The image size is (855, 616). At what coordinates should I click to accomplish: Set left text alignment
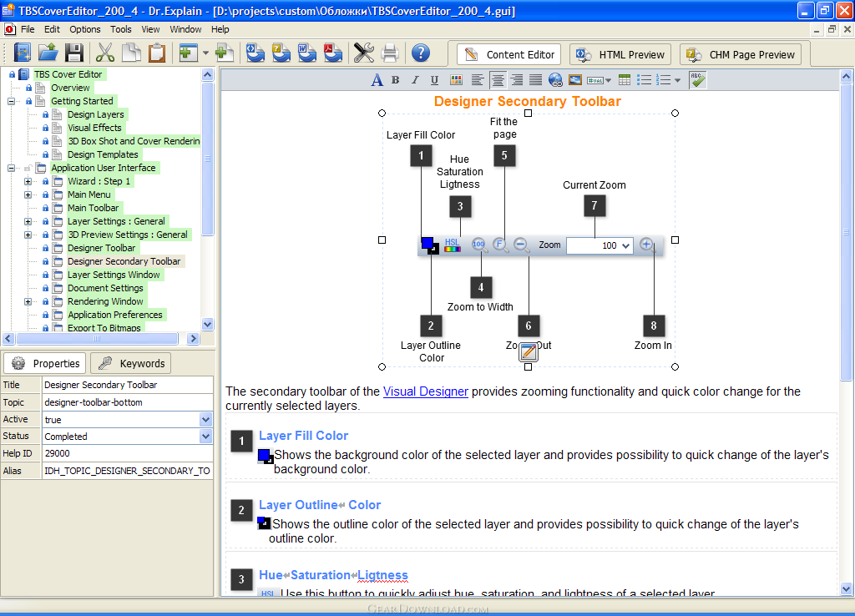pyautogui.click(x=477, y=80)
